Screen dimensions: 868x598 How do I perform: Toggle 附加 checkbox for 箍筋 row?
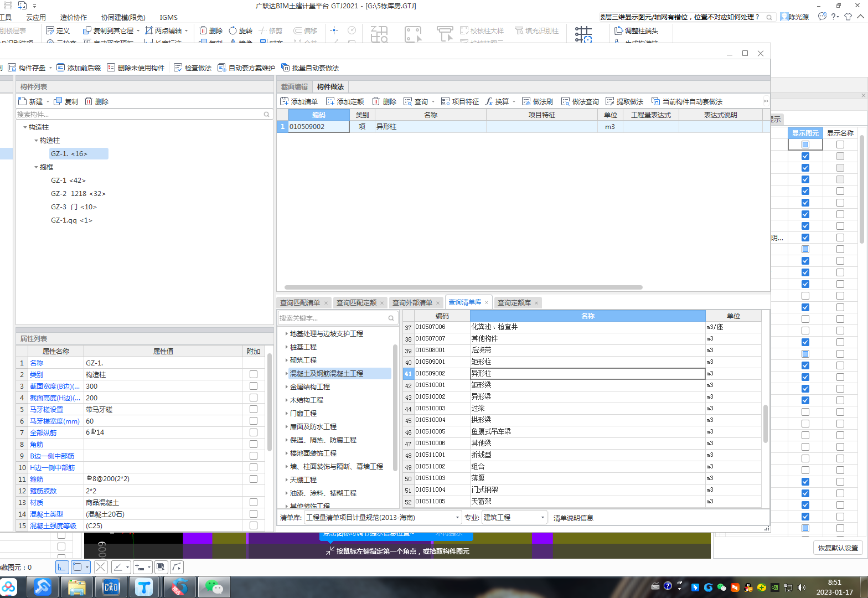pos(254,479)
